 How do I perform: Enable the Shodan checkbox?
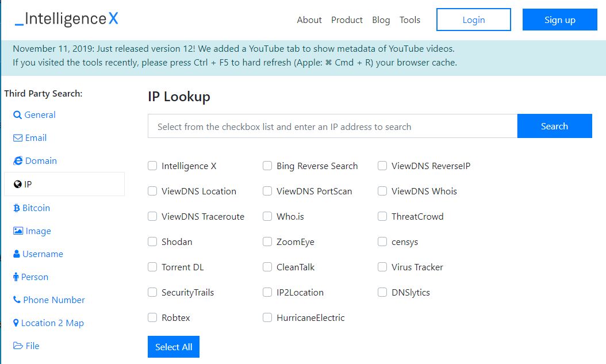click(152, 242)
